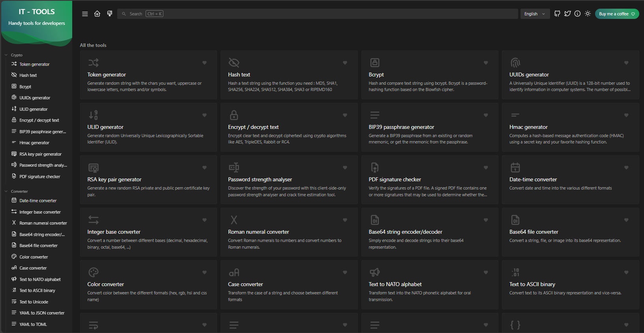Favorite the Token generator card heart
The height and width of the screenshot is (333, 644).
[x=204, y=63]
